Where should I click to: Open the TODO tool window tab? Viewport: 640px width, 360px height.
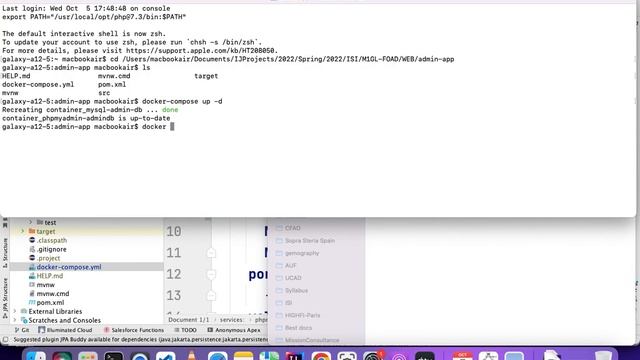pyautogui.click(x=185, y=330)
